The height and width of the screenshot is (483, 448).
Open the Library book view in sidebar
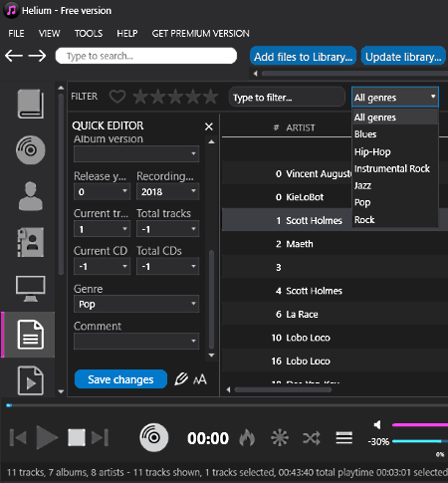coord(30,104)
